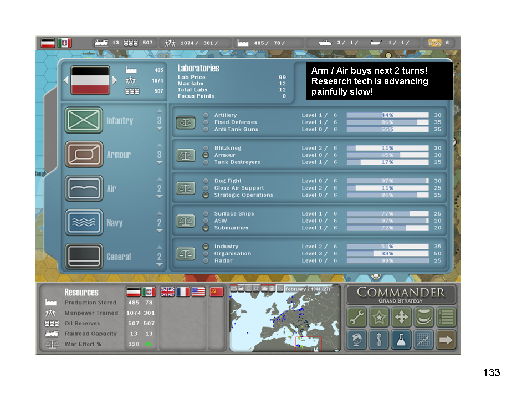Click the Organisation research progress bar
The height and width of the screenshot is (399, 532).
click(x=387, y=253)
